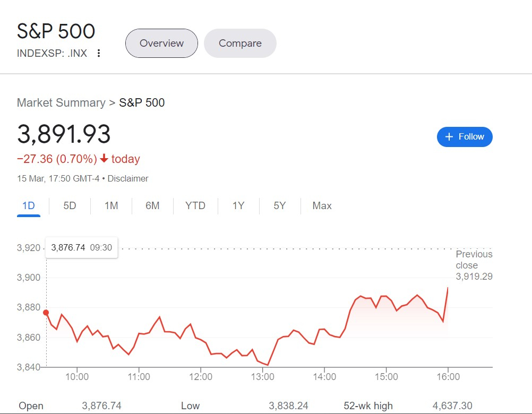Switch to the Compare tab
This screenshot has height=414, width=532.
(240, 44)
